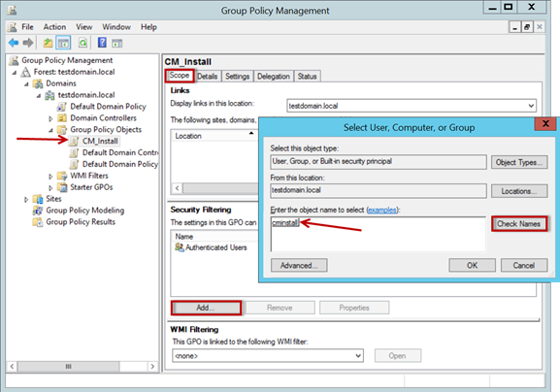The image size is (560, 392).
Task: Collapse the Forest: testdomain.local node
Action: tap(15, 73)
